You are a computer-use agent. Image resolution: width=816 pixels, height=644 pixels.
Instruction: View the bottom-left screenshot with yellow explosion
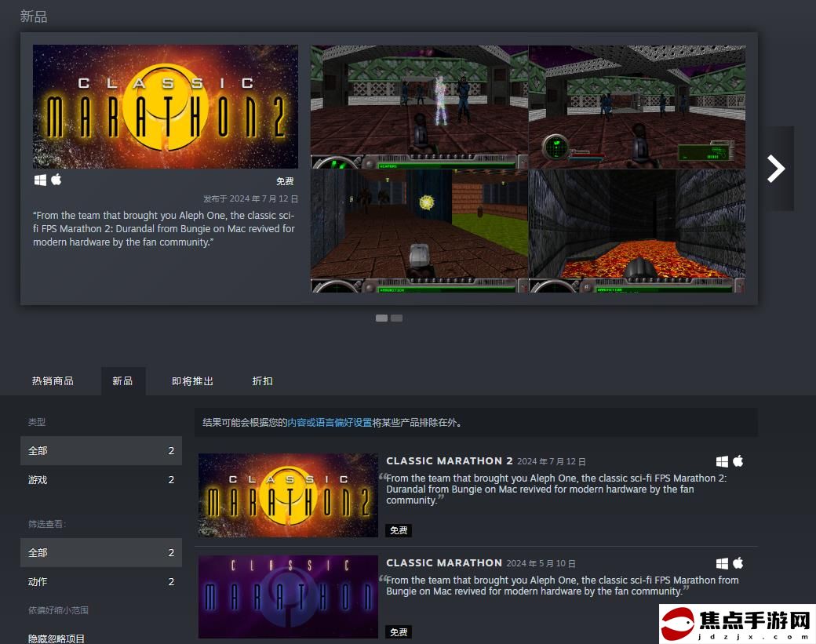(420, 231)
